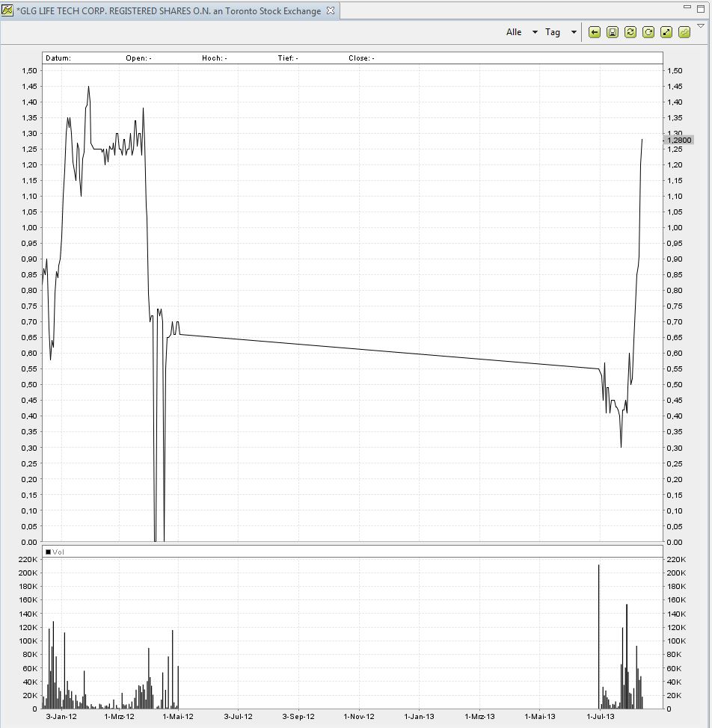Click the chart icon on the GLG tab

click(7, 10)
